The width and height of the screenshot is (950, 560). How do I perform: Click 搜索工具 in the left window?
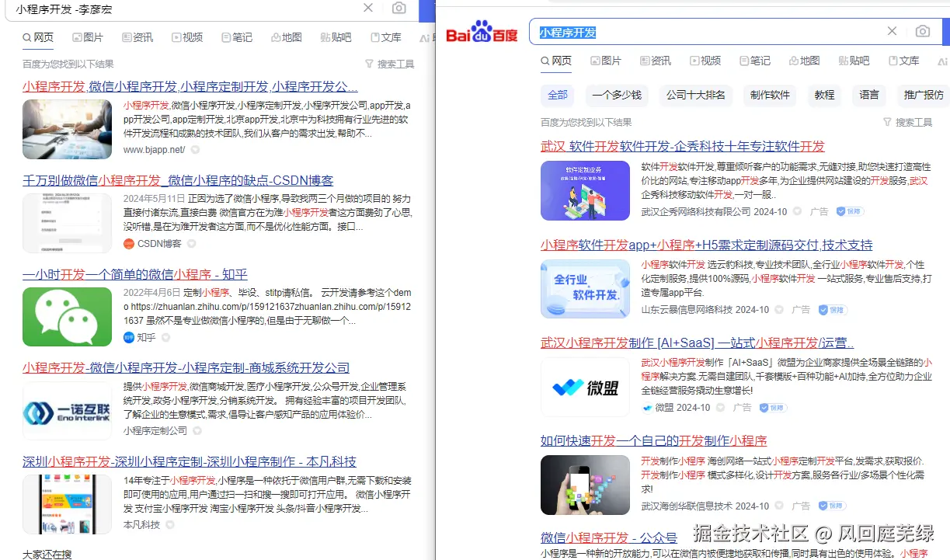pos(395,64)
